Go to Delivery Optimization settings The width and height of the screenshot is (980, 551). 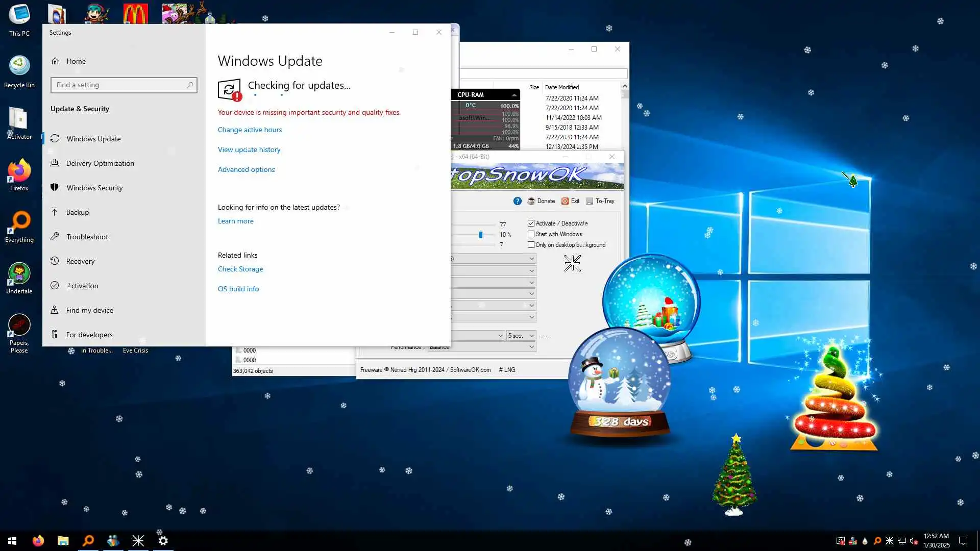100,163
